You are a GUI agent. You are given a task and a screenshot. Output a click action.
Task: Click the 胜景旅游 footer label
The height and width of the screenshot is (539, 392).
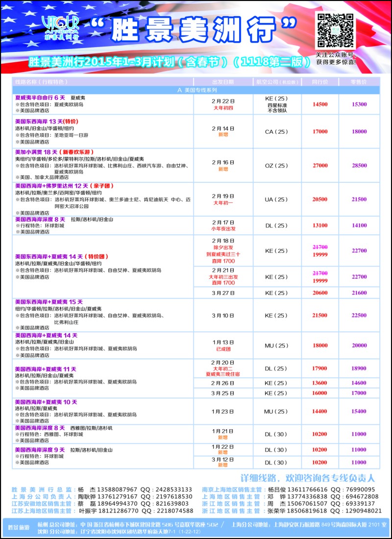tap(20, 527)
